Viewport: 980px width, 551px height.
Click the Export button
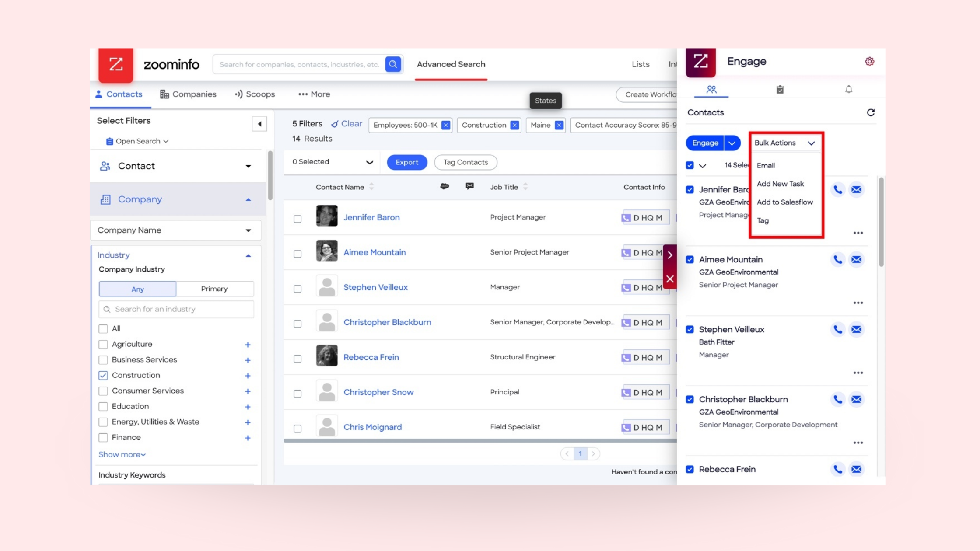tap(407, 162)
